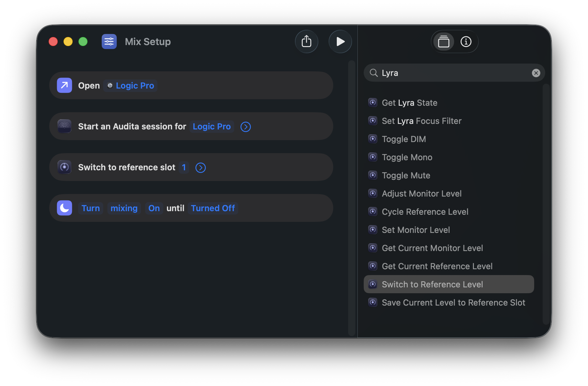Add Save Current Level to Reference Slot
Viewport: 588px width, 386px height.
click(449, 303)
